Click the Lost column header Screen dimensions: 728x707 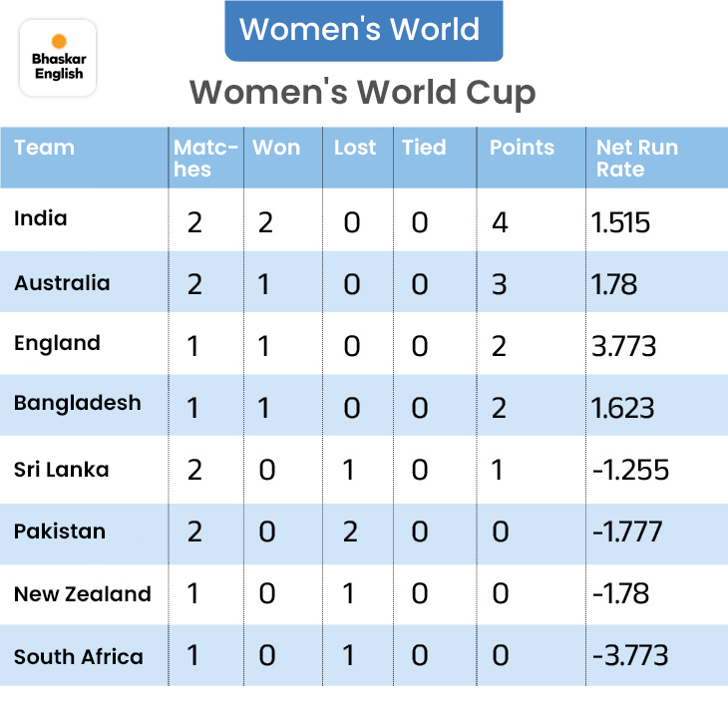point(355,148)
